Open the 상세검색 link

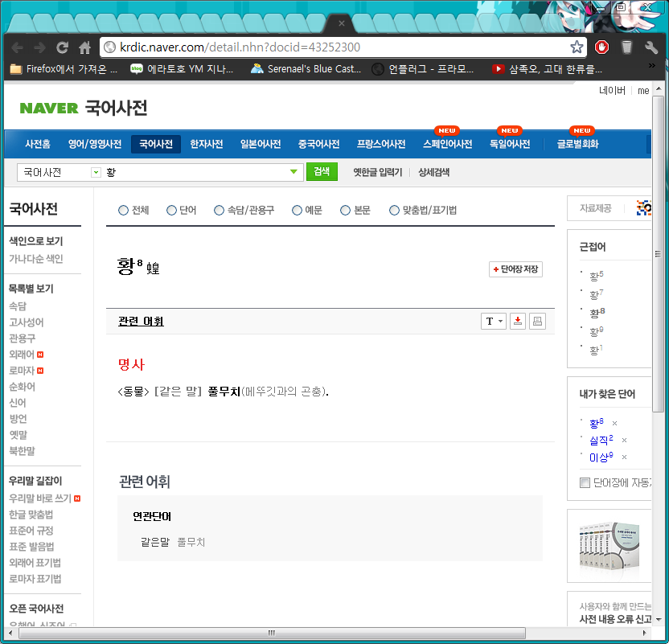tap(434, 172)
